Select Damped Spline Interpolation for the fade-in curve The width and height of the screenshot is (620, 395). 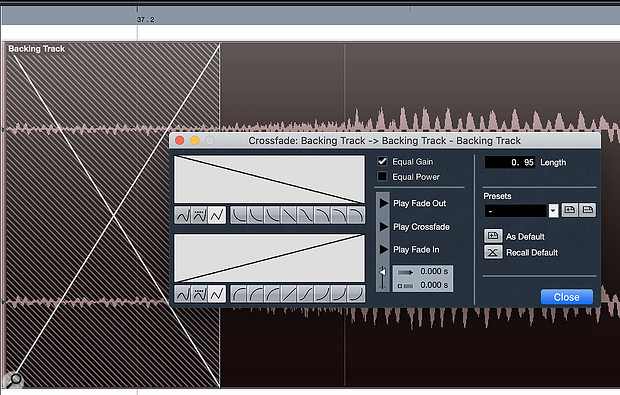click(200, 294)
